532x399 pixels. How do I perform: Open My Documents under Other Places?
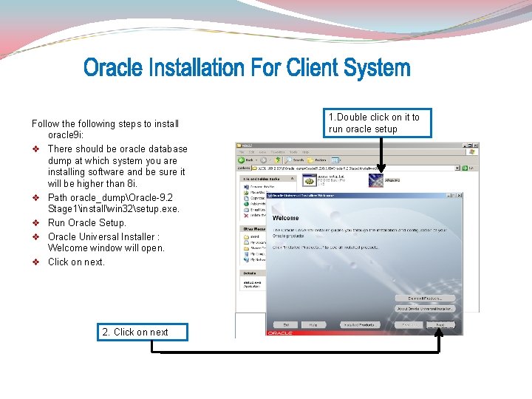pyautogui.click(x=254, y=242)
